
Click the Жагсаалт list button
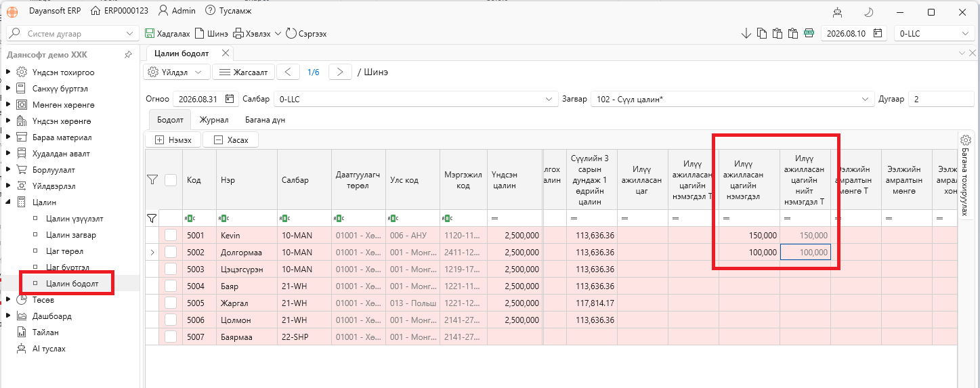[x=244, y=72]
